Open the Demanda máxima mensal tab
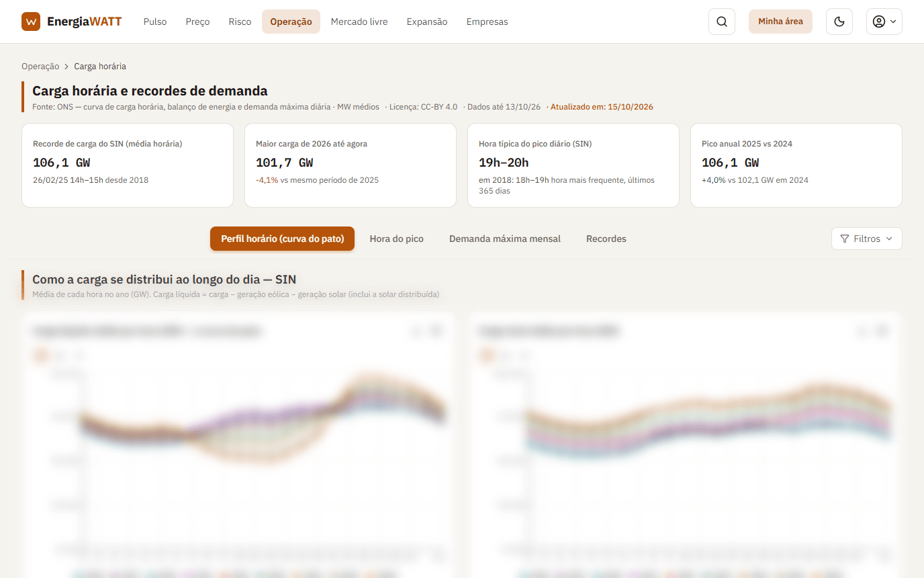The width and height of the screenshot is (924, 578). click(505, 239)
